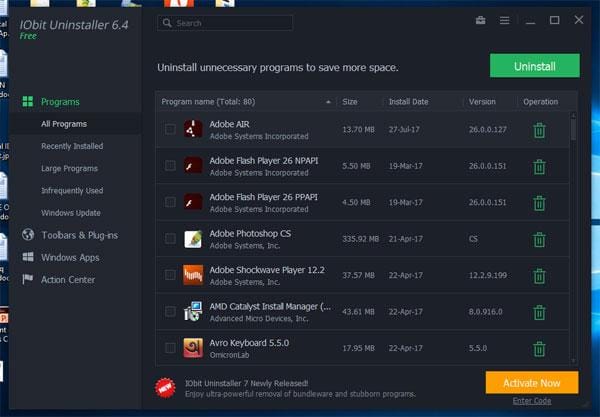Click the 335.92 MB size value
600x417 pixels.
click(360, 239)
